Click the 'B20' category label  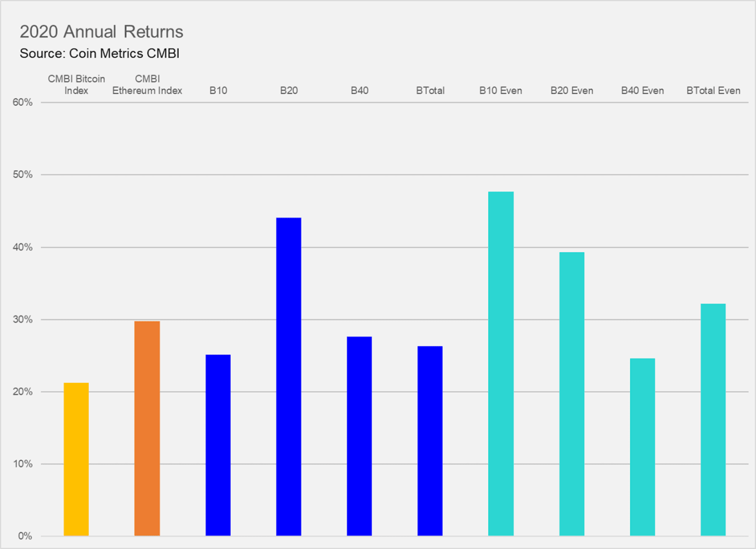[289, 90]
